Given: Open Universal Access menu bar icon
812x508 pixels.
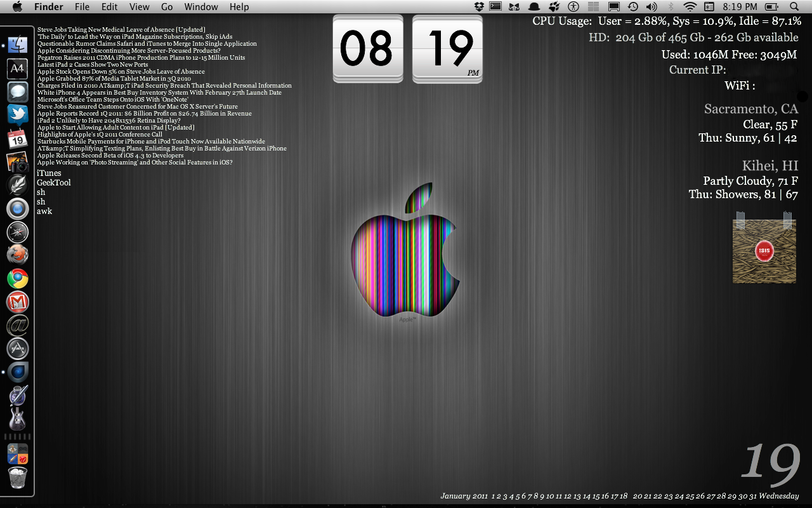Looking at the screenshot, I should point(573,6).
